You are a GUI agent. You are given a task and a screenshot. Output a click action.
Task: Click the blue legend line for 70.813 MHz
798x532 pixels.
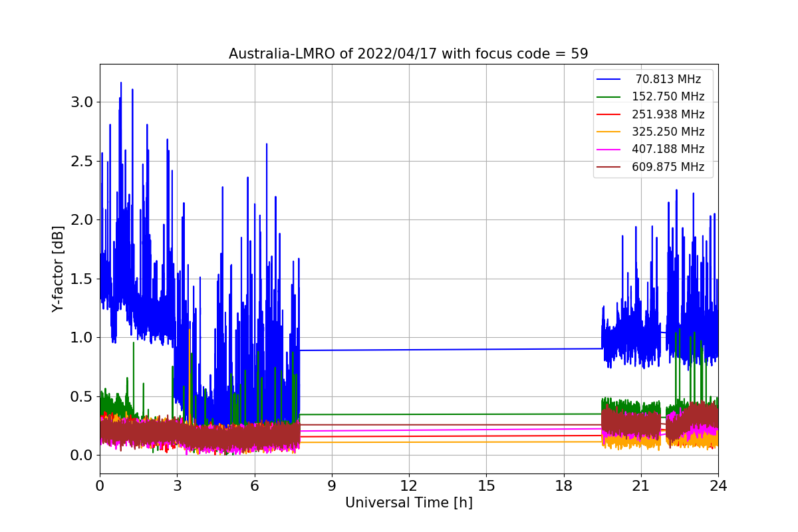pyautogui.click(x=609, y=79)
